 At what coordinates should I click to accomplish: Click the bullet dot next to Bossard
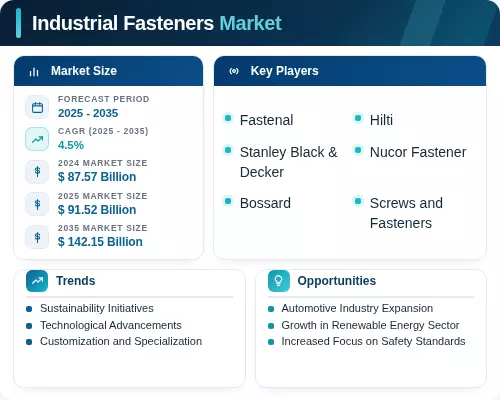pyautogui.click(x=228, y=201)
